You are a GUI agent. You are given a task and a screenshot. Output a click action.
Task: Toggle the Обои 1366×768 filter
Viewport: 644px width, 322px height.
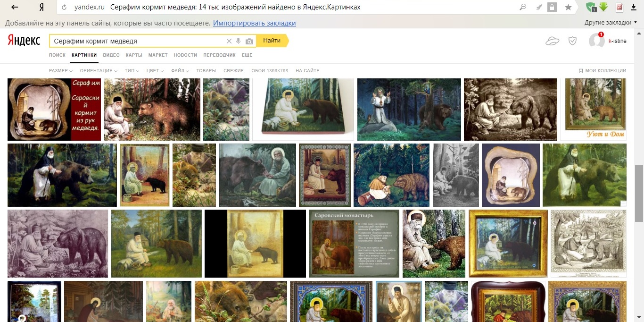click(x=270, y=71)
